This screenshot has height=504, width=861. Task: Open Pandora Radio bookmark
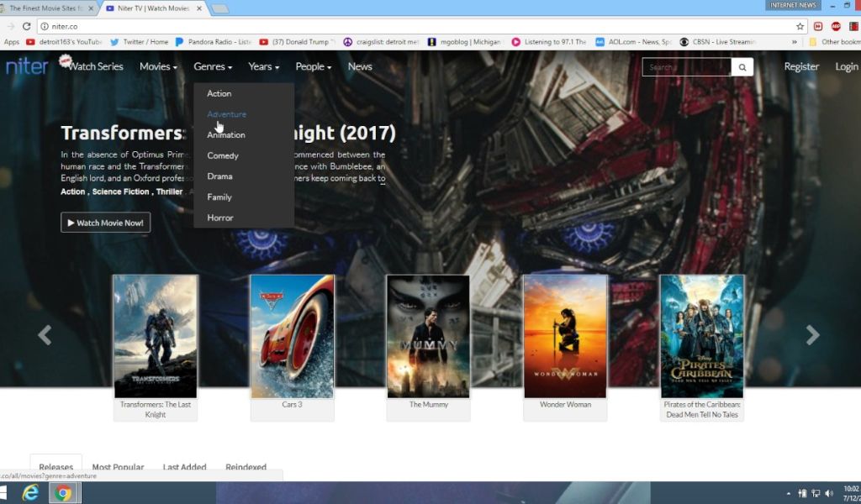[x=213, y=42]
